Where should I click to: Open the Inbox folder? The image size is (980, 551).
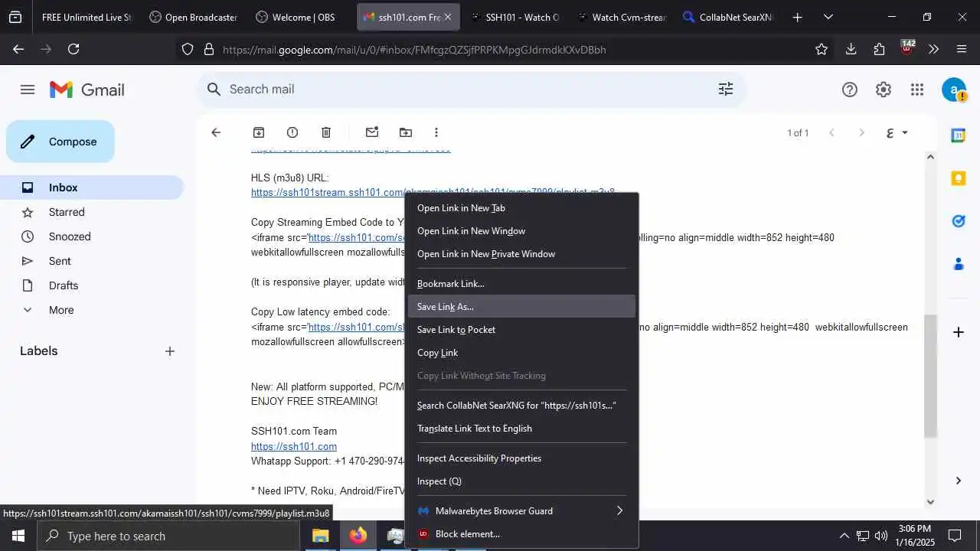92,187
